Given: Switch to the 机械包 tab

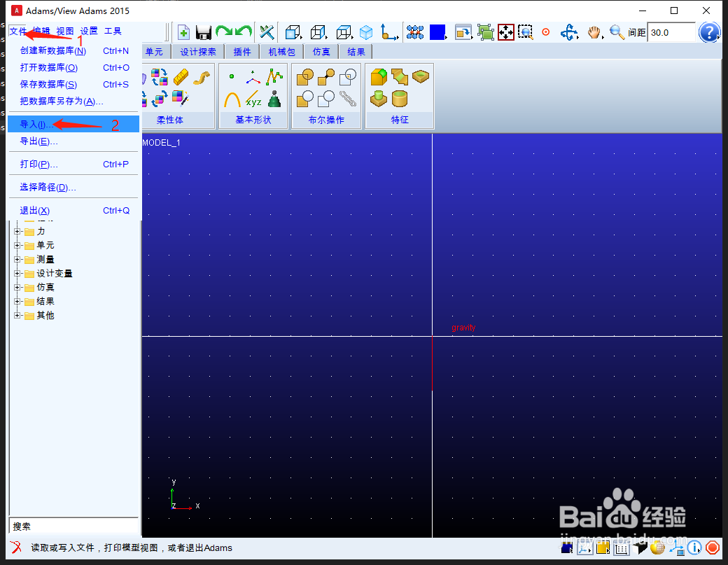Looking at the screenshot, I should [x=282, y=52].
